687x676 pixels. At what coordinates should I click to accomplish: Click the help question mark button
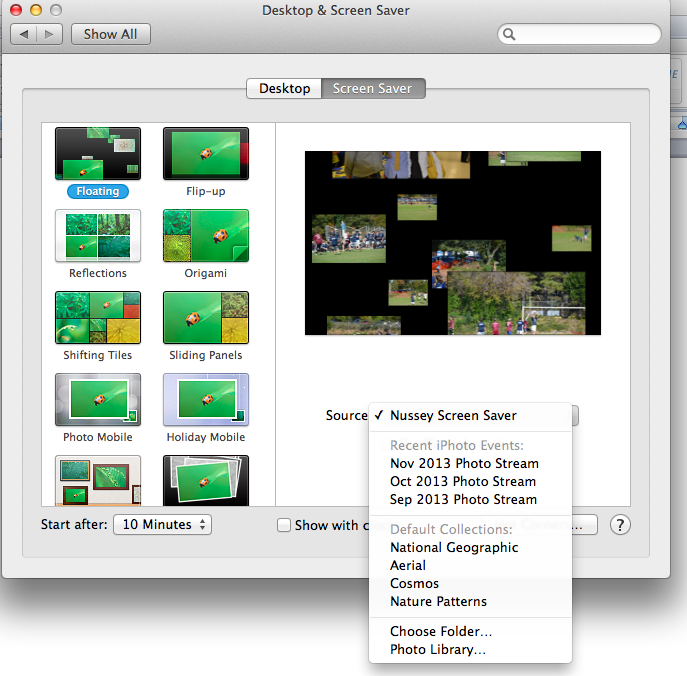tap(620, 525)
